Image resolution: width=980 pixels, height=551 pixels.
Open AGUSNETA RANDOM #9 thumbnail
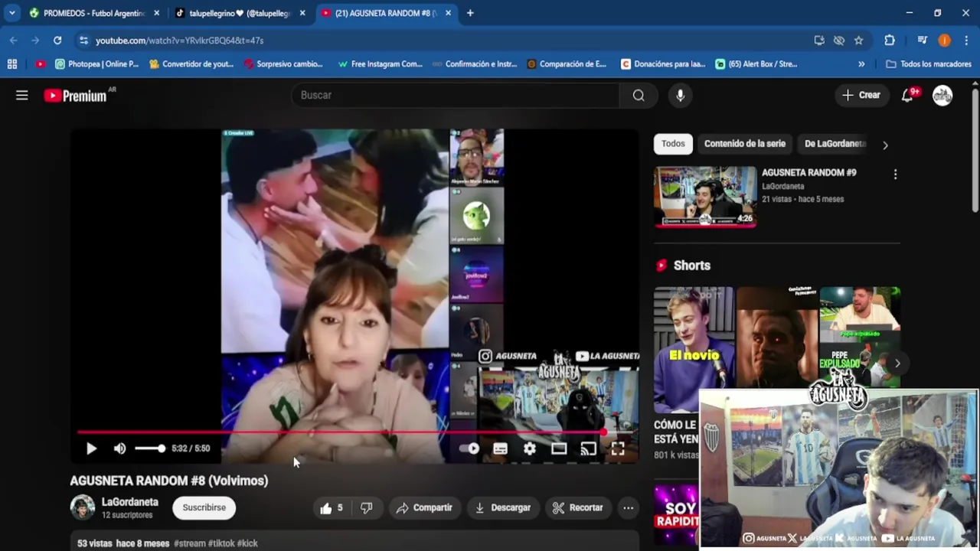[x=705, y=197]
